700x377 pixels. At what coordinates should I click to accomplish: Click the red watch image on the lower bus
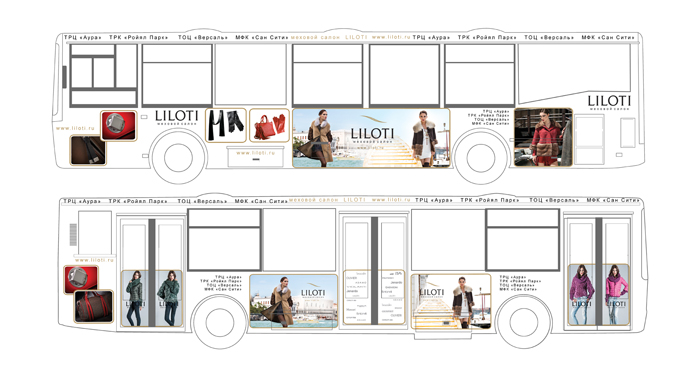click(x=81, y=279)
